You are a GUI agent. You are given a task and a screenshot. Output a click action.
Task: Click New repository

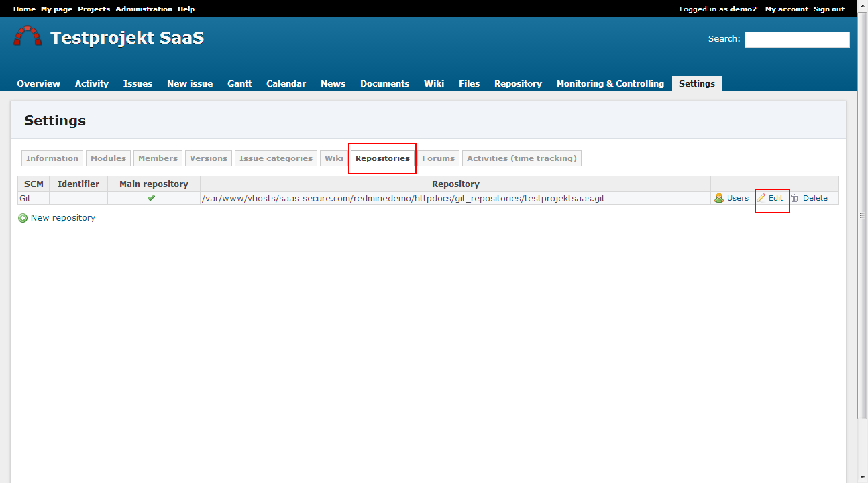point(62,217)
